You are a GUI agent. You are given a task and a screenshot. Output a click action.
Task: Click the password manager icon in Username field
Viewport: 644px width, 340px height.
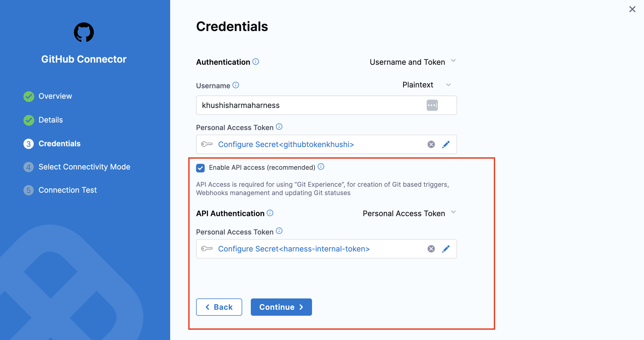tap(432, 105)
